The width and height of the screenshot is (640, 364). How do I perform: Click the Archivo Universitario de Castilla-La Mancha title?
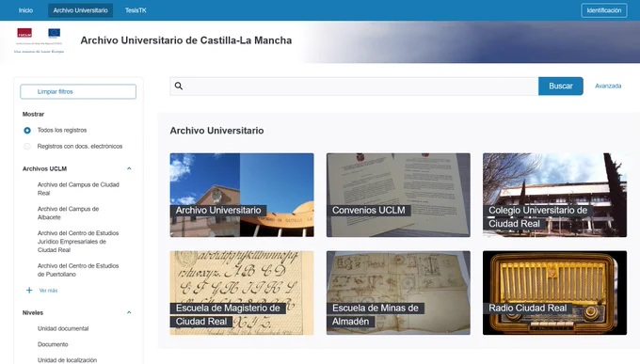pyautogui.click(x=186, y=40)
